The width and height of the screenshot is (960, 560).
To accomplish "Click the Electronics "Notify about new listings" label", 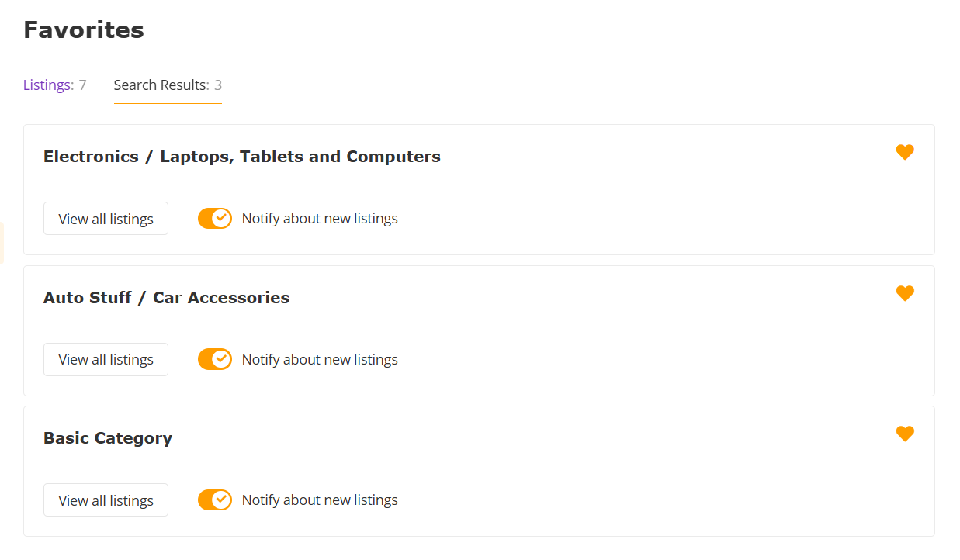I will click(x=320, y=219).
